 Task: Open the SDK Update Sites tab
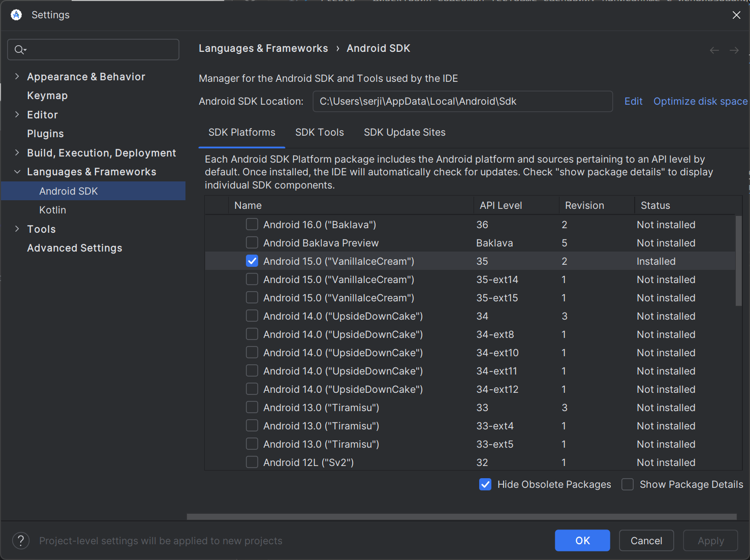(404, 133)
